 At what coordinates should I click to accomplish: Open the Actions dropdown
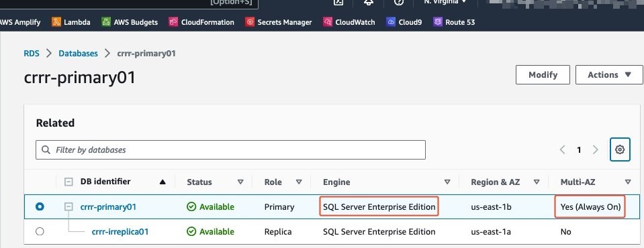point(610,74)
